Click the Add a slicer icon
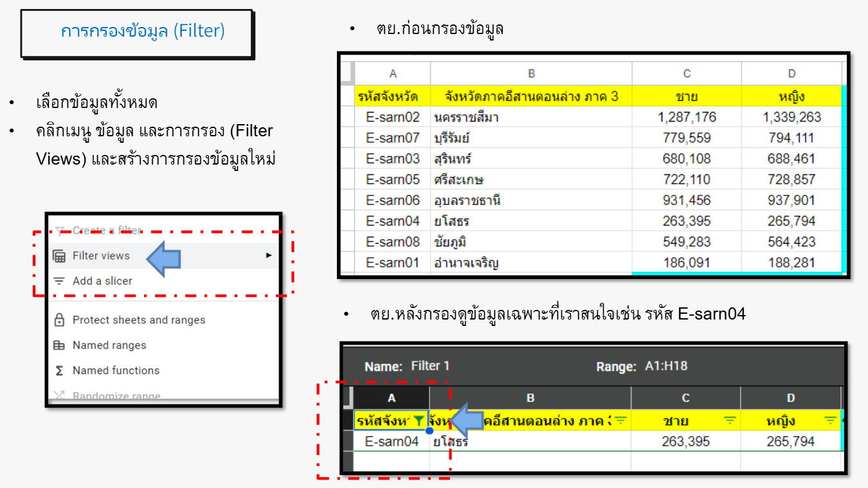Image resolution: width=868 pixels, height=488 pixels. (59, 281)
